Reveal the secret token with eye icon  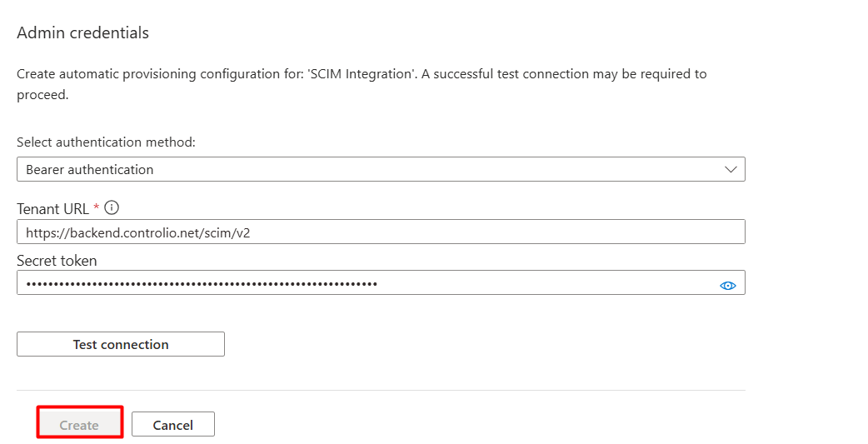pyautogui.click(x=727, y=286)
